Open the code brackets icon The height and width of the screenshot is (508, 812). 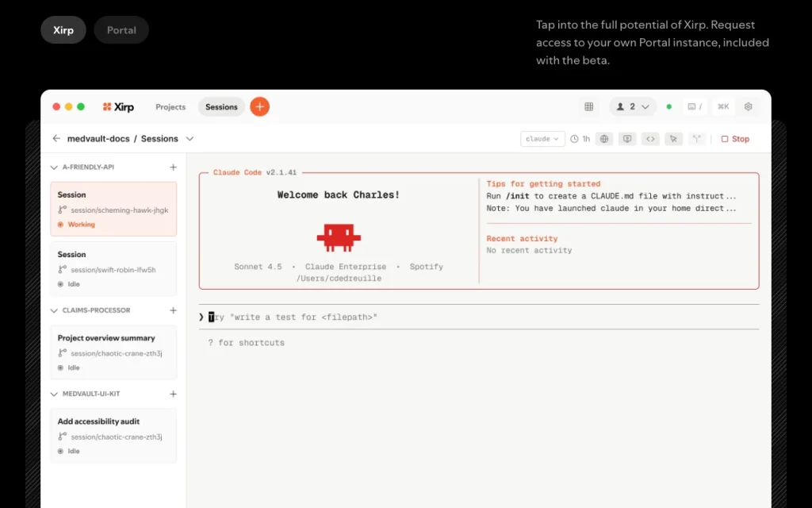(650, 139)
